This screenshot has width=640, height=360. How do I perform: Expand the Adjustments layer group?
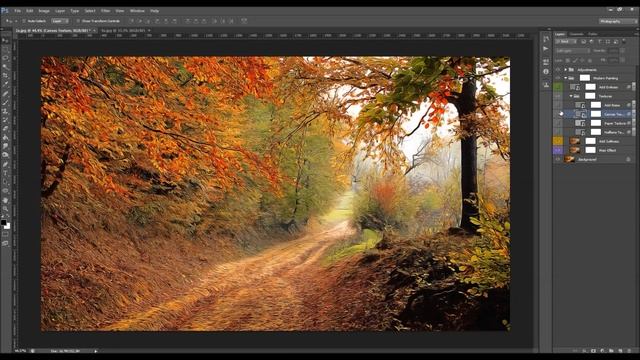[x=566, y=70]
